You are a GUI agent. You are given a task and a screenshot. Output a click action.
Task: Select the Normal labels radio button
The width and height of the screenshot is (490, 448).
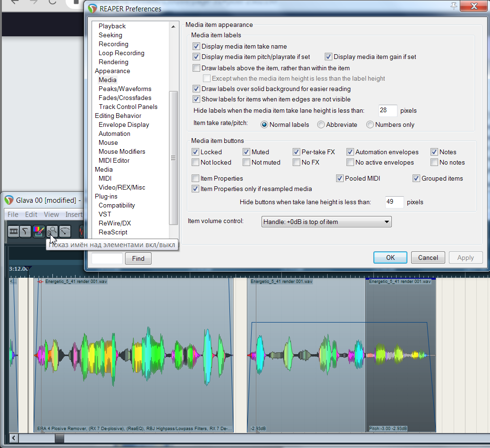point(264,124)
